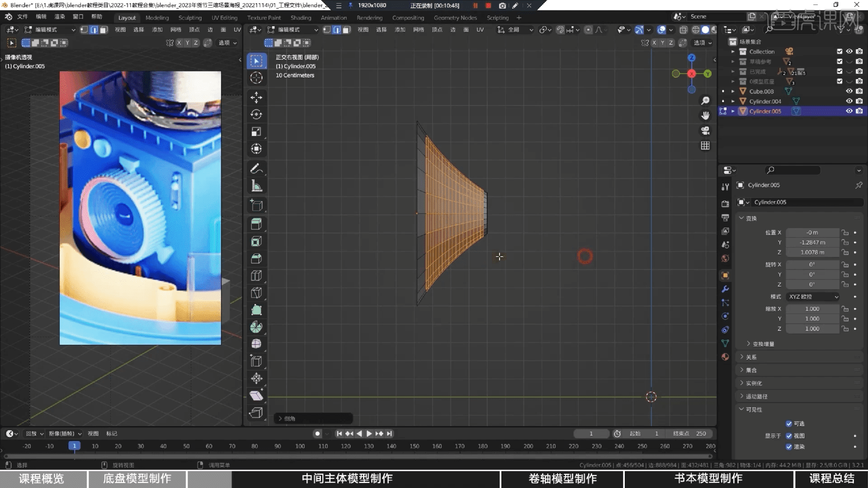Open the 文件 File menu
This screenshot has width=868, height=488.
point(22,17)
